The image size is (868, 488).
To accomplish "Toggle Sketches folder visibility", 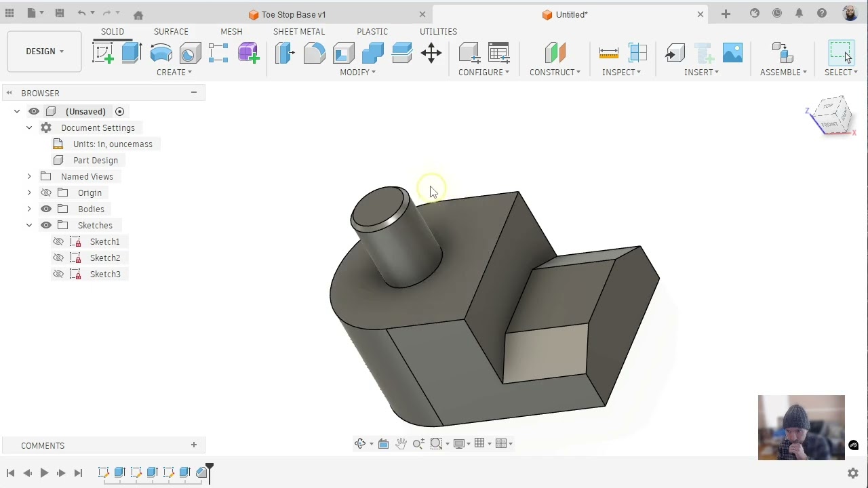I will point(46,225).
